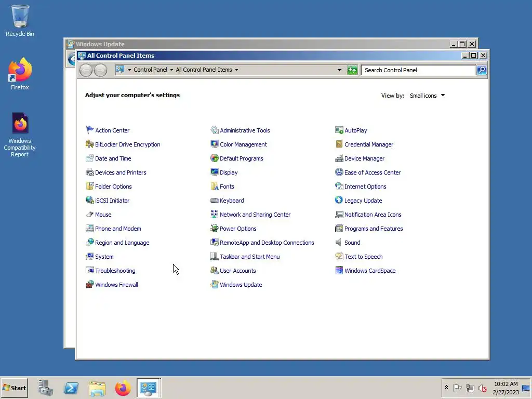Screen dimensions: 532x399
Task: Click the Fonts folder icon
Action: [215, 187]
